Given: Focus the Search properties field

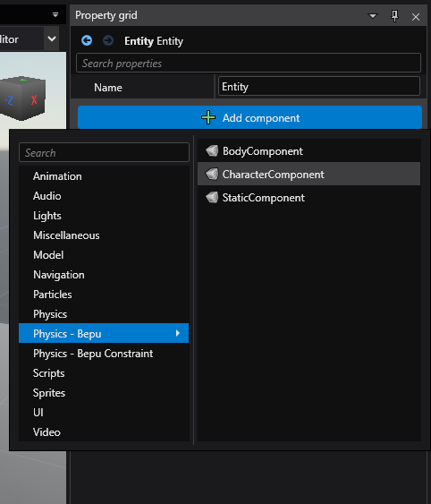Looking at the screenshot, I should 249,63.
